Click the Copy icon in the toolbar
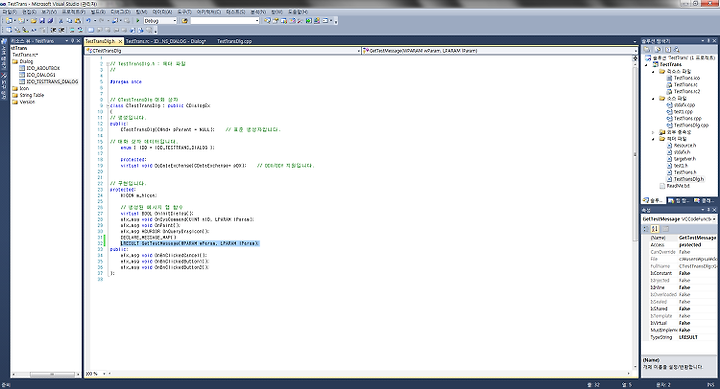 coord(69,21)
